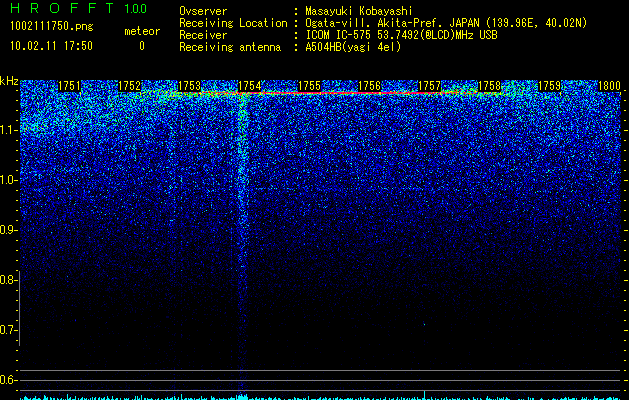Screen dimensions: 629x400
Task: Click the 1752 time marker
Action: click(x=130, y=86)
